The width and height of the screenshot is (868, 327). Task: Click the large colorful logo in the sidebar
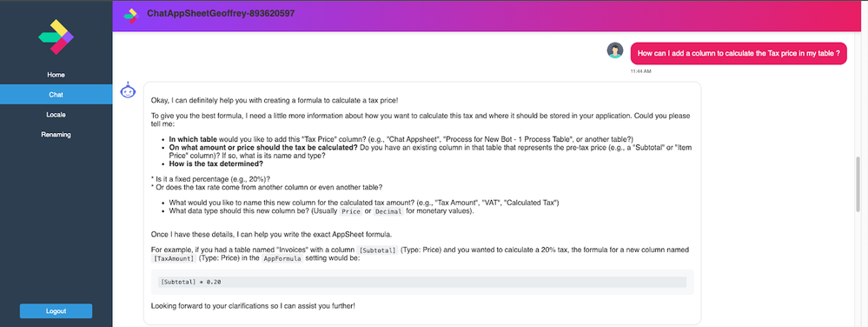(56, 37)
